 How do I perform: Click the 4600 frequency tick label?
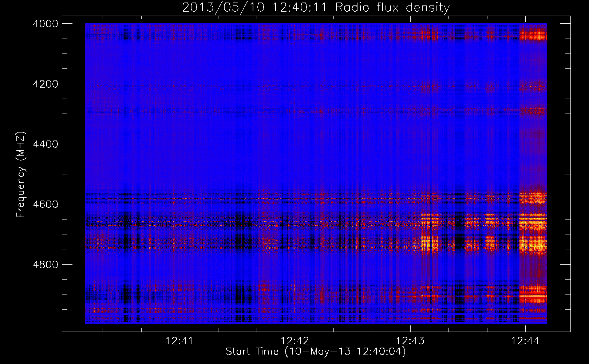pos(46,204)
